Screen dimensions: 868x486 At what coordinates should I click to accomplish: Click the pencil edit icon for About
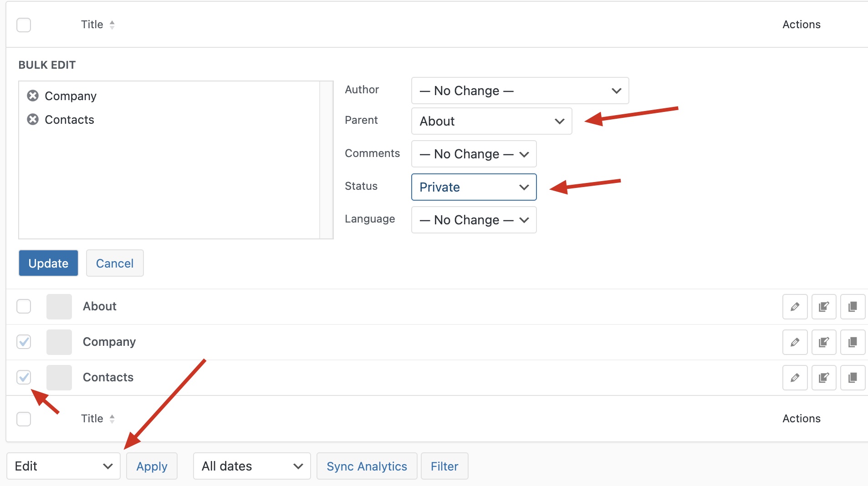point(795,307)
